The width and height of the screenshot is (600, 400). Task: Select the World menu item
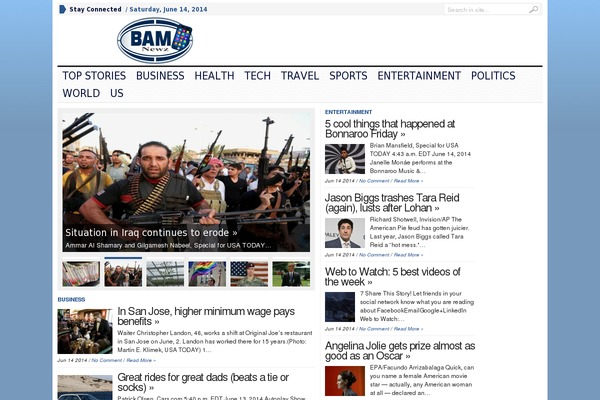(81, 93)
